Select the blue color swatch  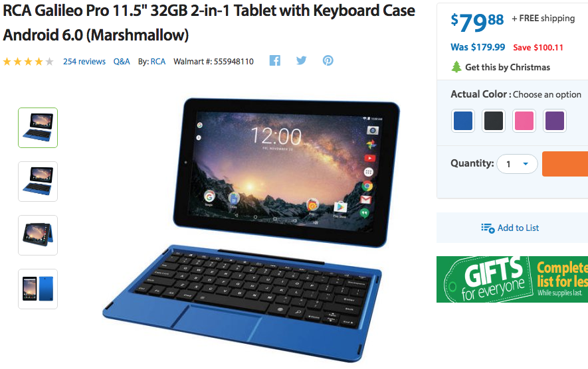[x=463, y=121]
